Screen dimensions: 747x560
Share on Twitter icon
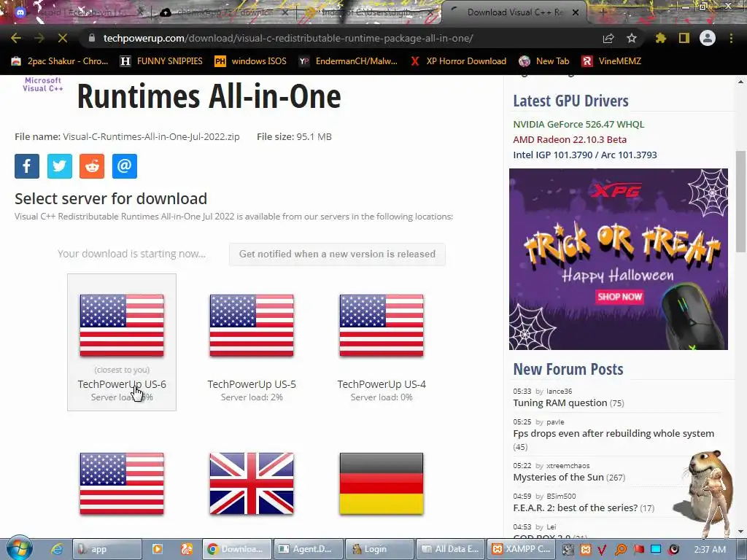coord(60,166)
